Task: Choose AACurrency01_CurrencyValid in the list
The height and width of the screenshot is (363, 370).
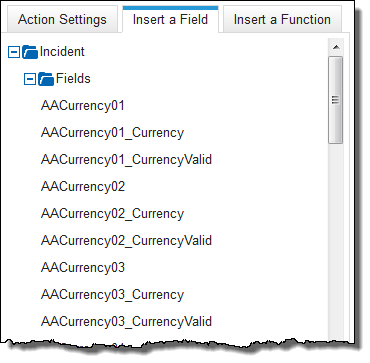Action: point(126,160)
